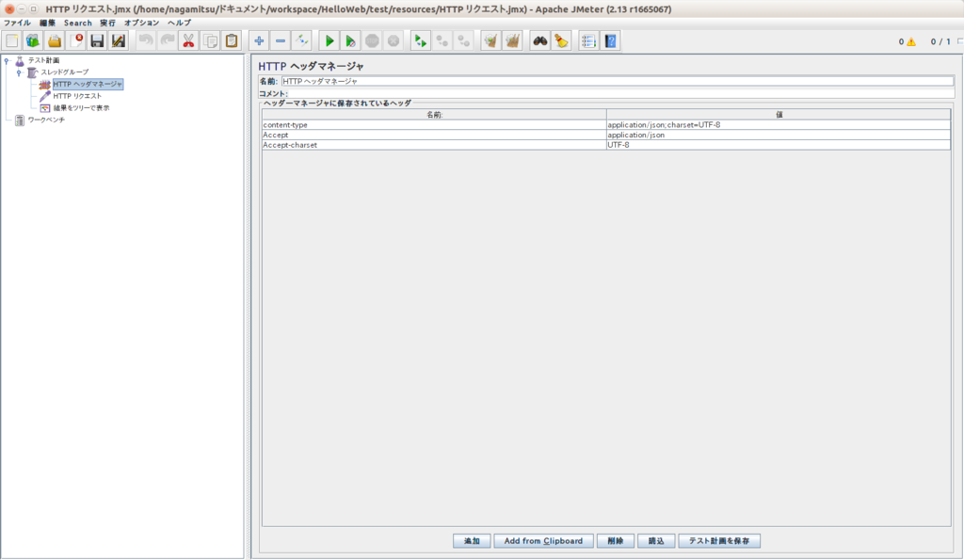Open Help with question mark book icon
Image resolution: width=964 pixels, height=560 pixels.
click(x=610, y=41)
